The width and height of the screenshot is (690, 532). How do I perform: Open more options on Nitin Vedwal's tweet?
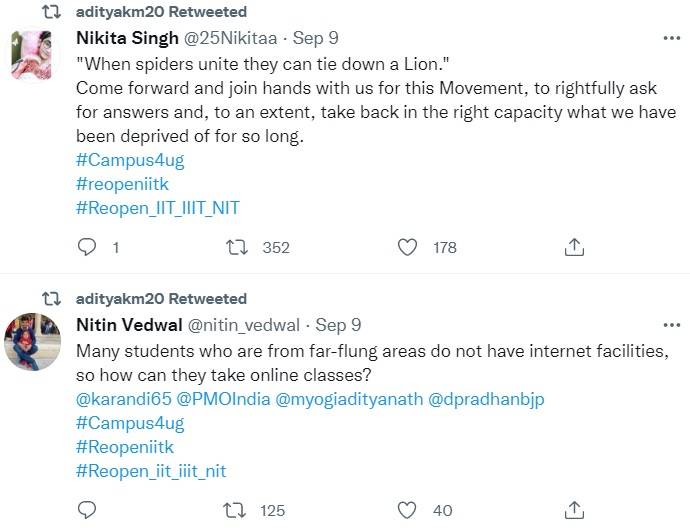click(x=671, y=325)
